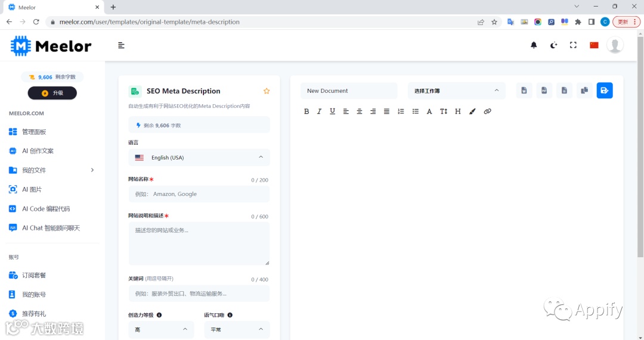Screen dimensions: 644x340
Task: Export document as Word file
Action: click(524, 91)
